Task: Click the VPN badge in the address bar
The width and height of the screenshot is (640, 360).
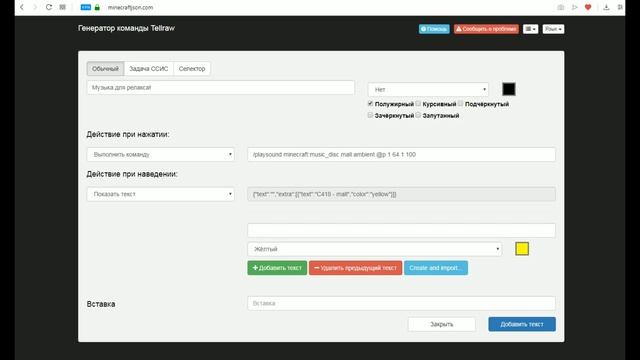Action: pyautogui.click(x=86, y=7)
